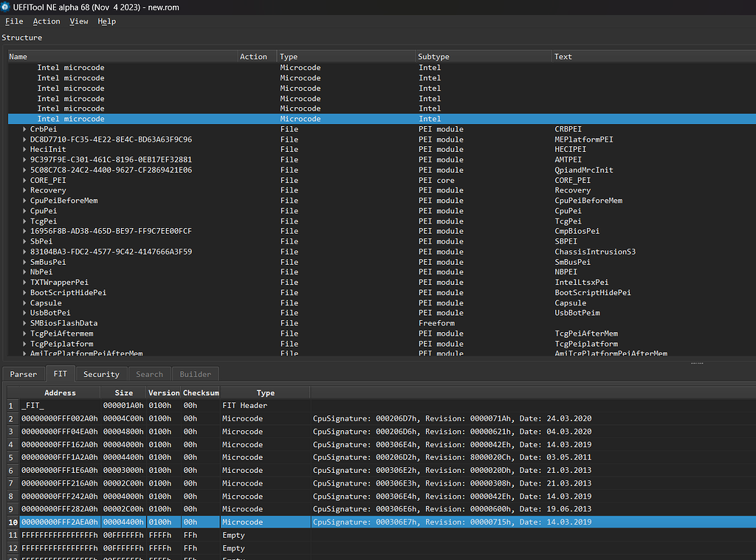Viewport: 756px width, 560px height.
Task: Open the View menu
Action: tap(79, 21)
